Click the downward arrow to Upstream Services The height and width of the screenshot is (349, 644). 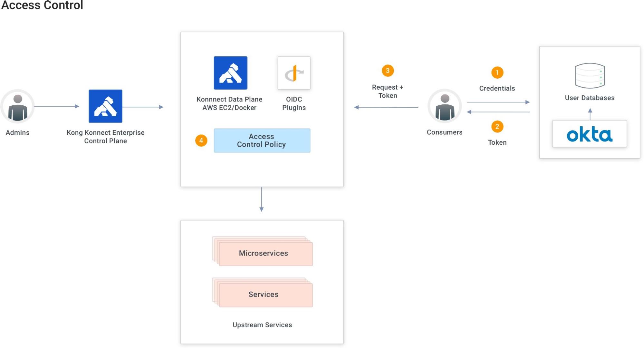tap(261, 199)
